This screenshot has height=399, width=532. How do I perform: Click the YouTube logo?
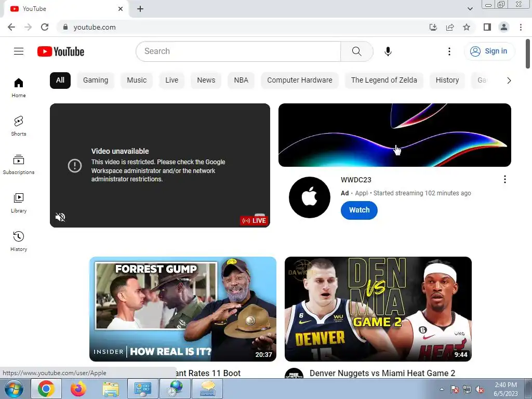point(61,51)
